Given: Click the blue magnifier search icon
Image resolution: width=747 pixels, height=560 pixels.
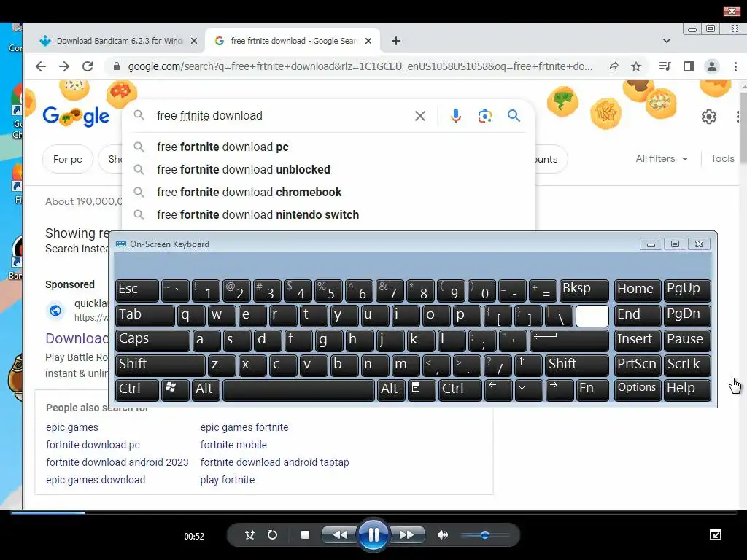Looking at the screenshot, I should tap(514, 116).
